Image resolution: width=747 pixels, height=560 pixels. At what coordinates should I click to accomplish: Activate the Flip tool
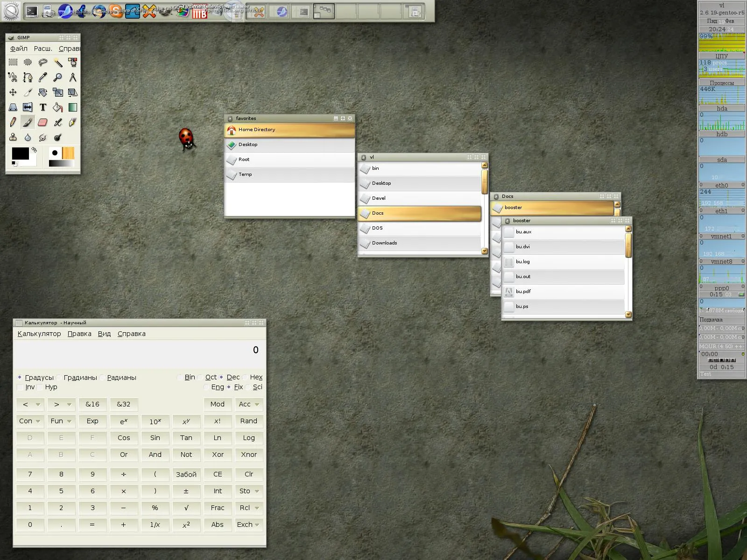click(28, 107)
